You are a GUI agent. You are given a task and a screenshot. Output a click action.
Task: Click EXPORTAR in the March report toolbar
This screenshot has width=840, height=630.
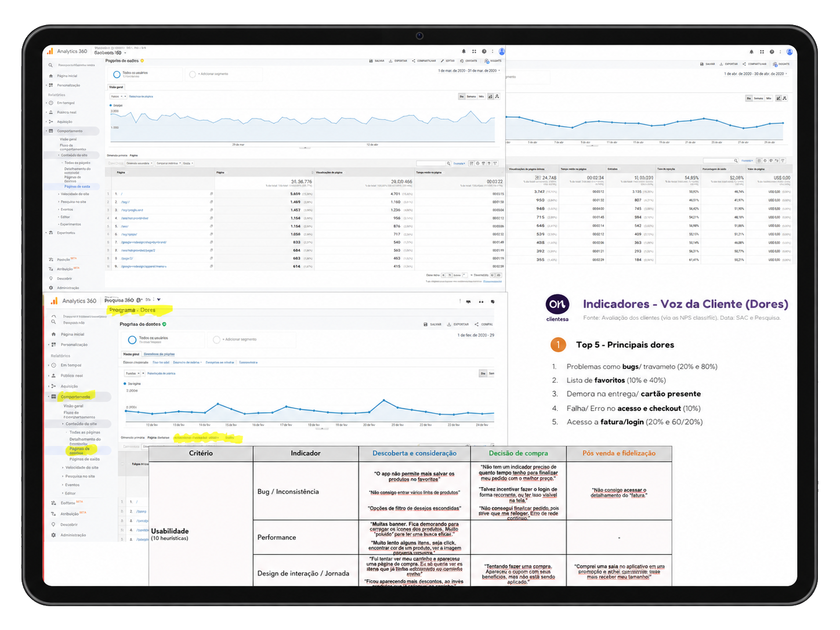[x=398, y=61]
